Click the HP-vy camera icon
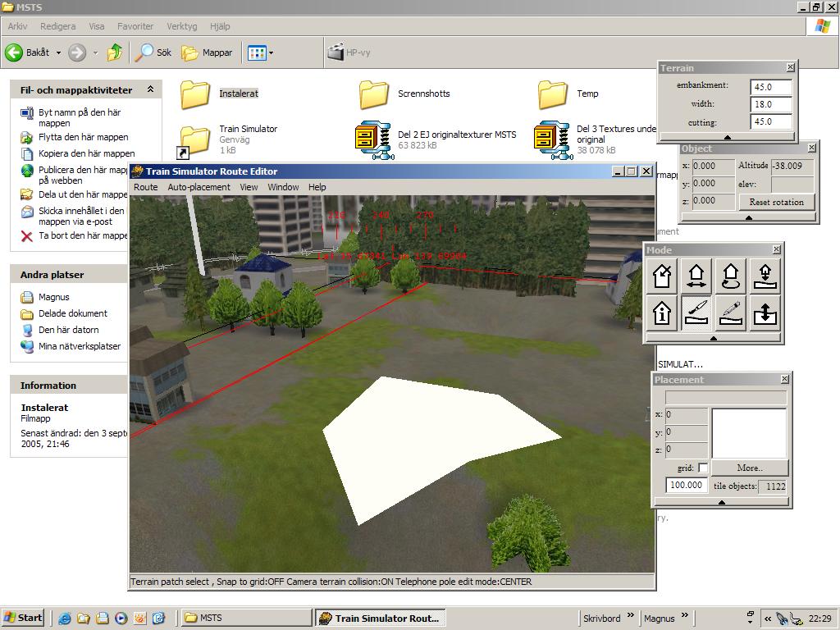 point(336,52)
